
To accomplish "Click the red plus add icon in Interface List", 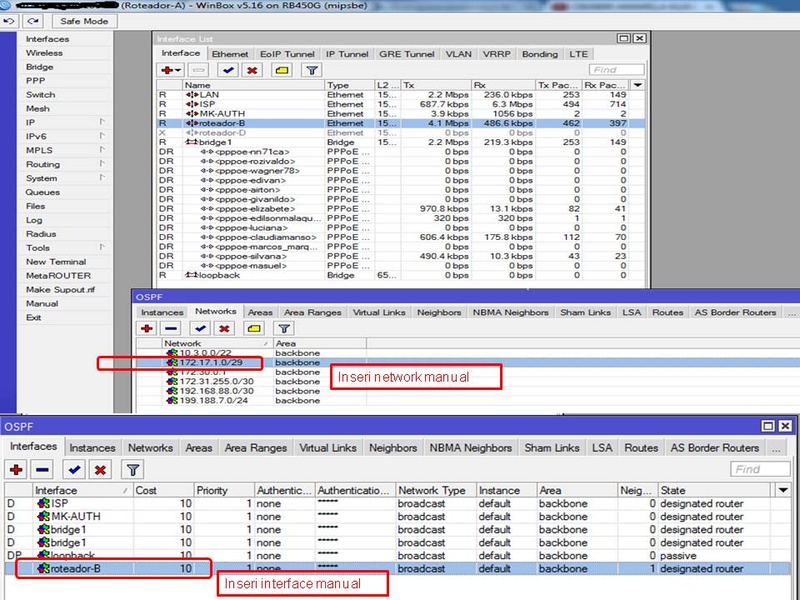I will tap(170, 70).
